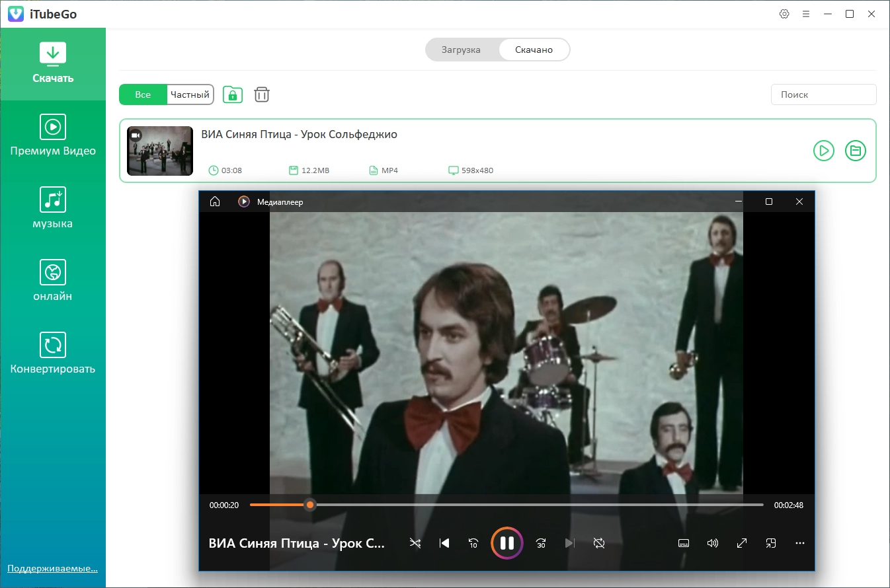Go to музыка section
The image size is (890, 588).
(x=53, y=209)
